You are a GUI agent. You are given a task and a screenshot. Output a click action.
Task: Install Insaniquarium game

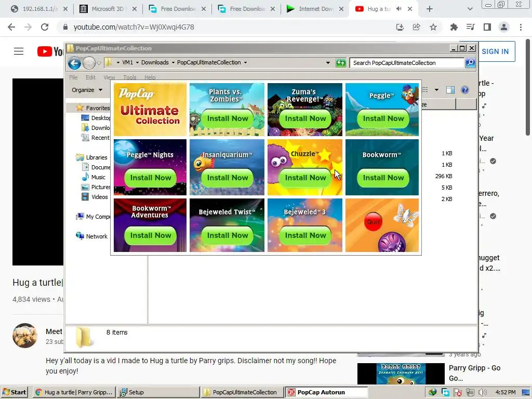click(228, 178)
